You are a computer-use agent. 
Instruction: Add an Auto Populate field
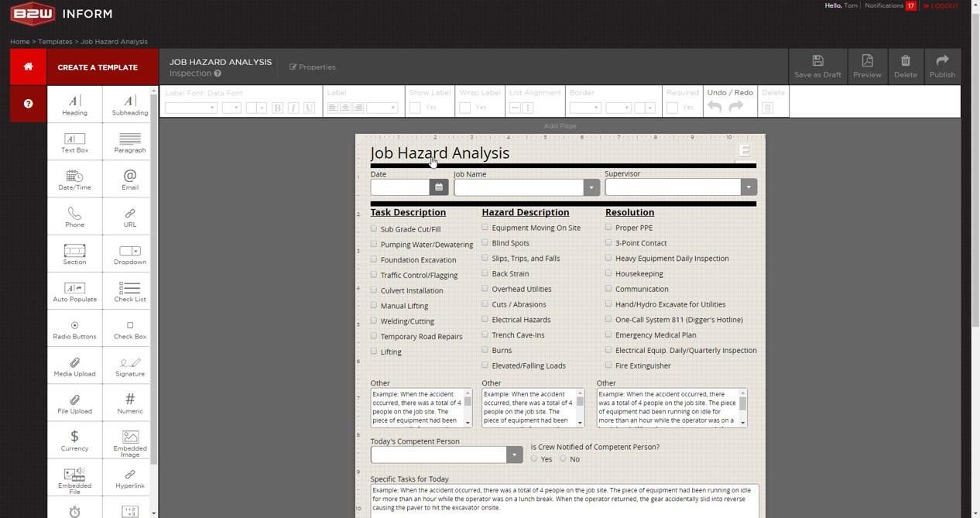74,291
